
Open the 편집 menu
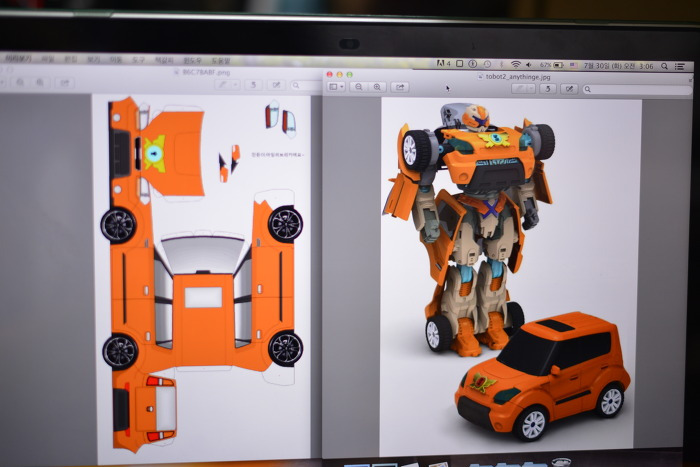tap(71, 59)
